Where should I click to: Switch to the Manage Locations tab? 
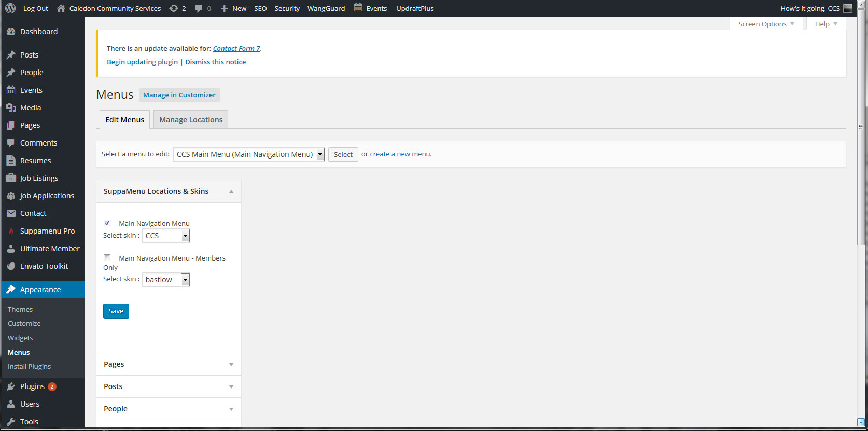[191, 120]
